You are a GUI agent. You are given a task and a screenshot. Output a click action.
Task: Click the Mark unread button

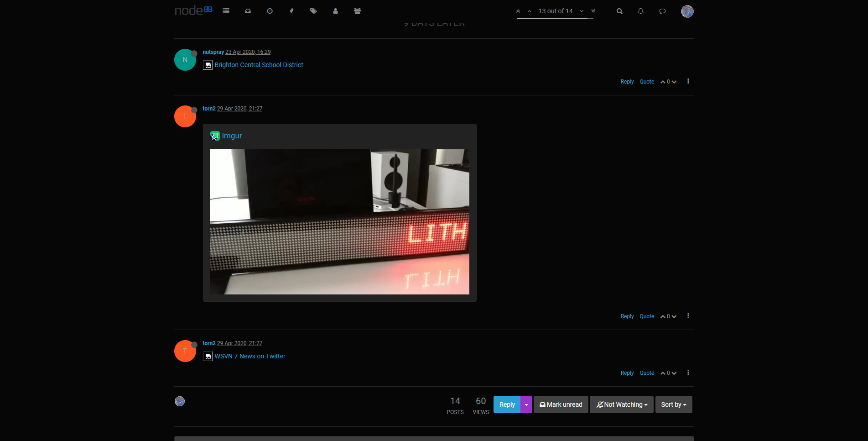[561, 404]
